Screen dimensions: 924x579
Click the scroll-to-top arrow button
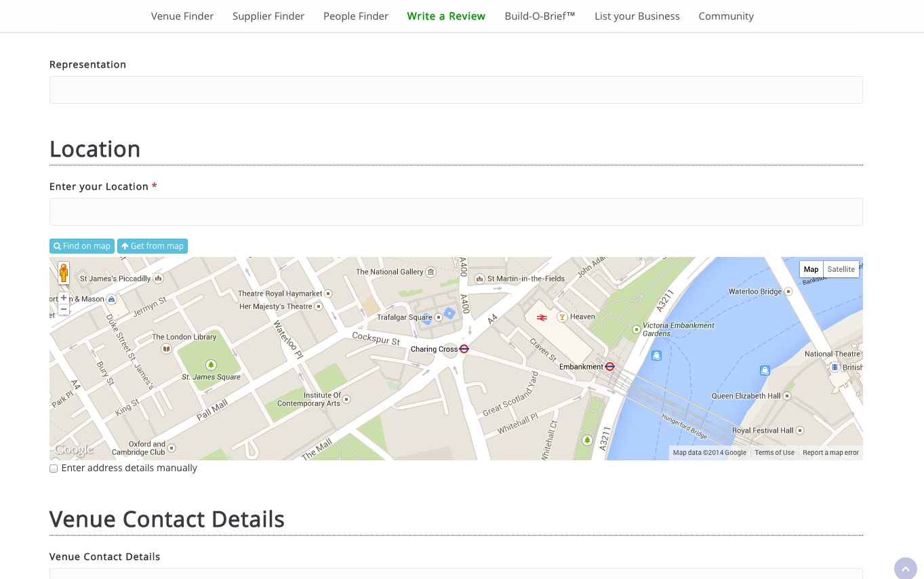tap(905, 568)
